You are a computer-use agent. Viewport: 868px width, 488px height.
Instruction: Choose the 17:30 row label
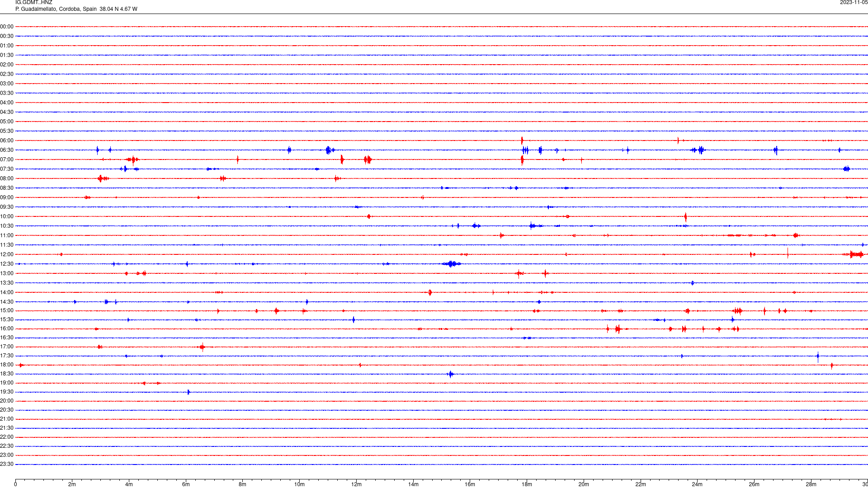[x=7, y=356]
